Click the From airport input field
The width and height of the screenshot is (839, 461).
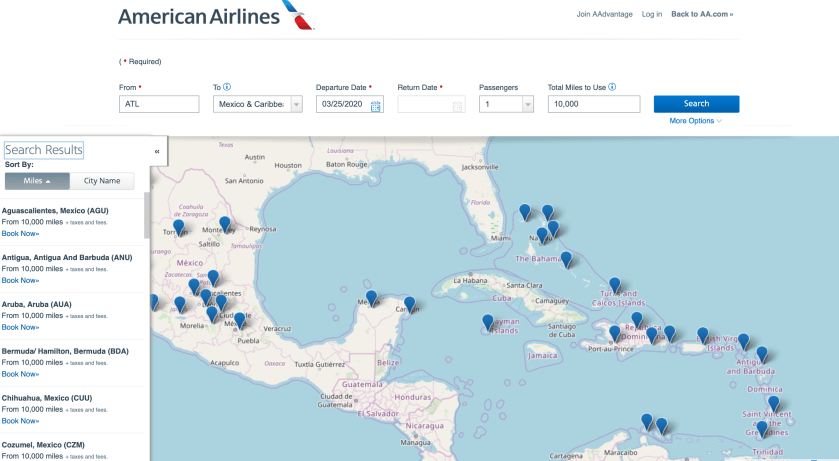point(159,104)
